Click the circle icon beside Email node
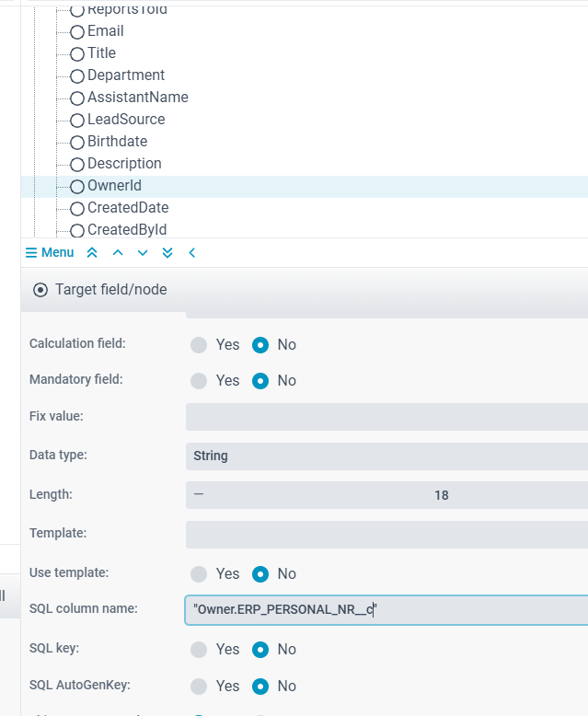This screenshot has height=716, width=588. 77,31
